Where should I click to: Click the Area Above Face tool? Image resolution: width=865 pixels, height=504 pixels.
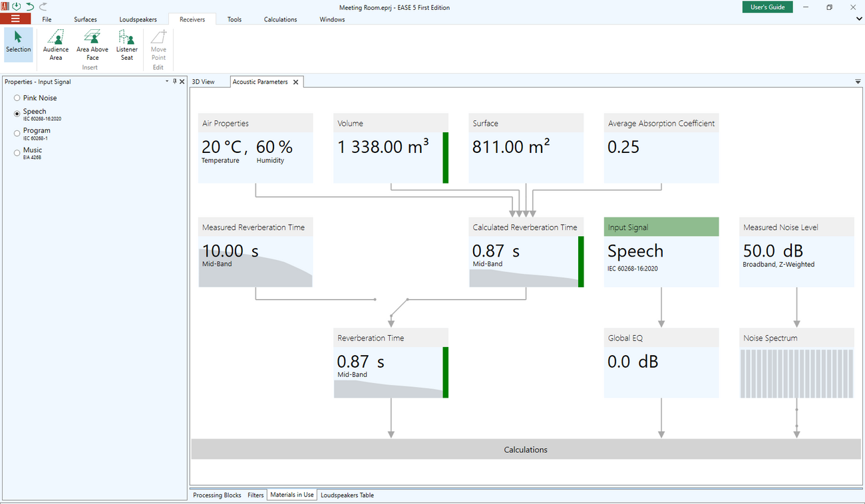point(92,45)
